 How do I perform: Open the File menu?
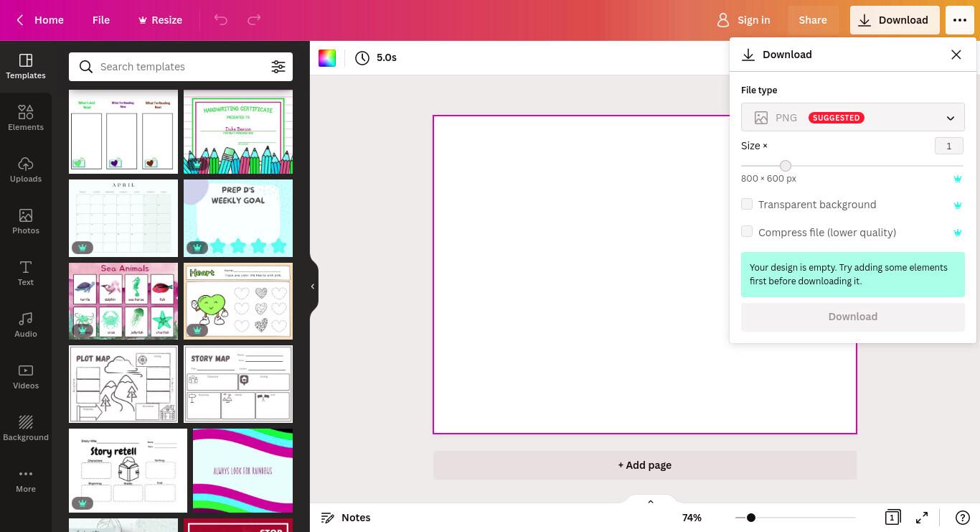tap(101, 20)
